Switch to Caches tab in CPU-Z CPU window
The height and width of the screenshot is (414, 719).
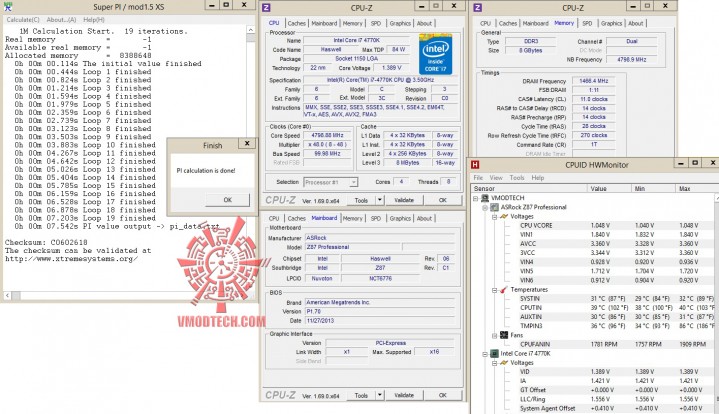pyautogui.click(x=296, y=23)
